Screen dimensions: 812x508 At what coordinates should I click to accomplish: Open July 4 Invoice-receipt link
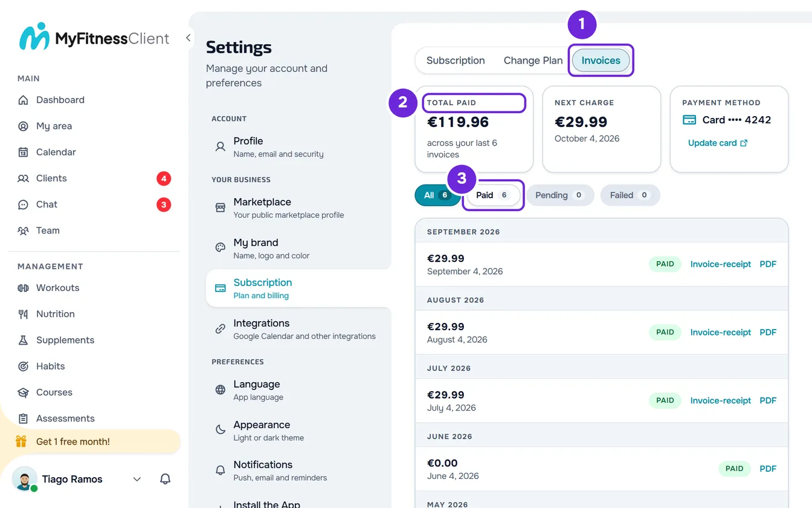[721, 400]
